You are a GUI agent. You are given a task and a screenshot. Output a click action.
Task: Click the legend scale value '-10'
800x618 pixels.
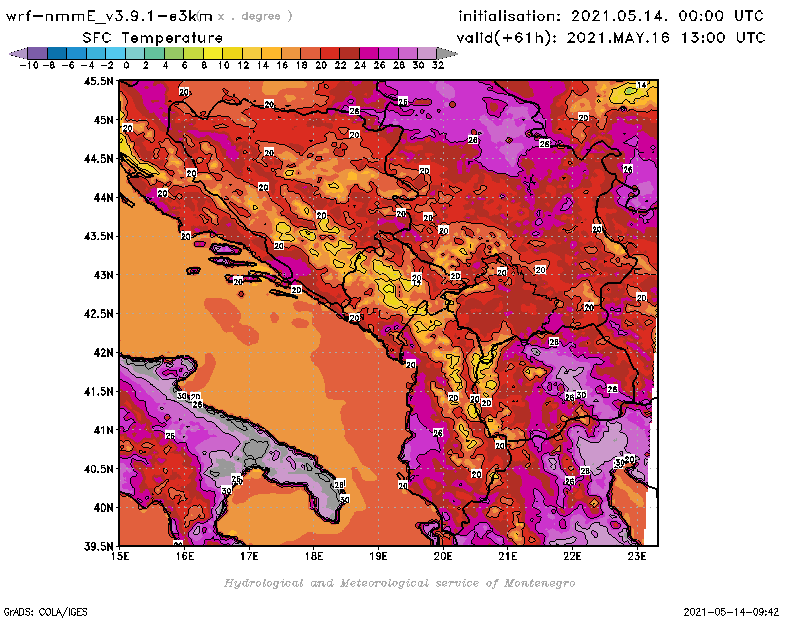(29, 65)
